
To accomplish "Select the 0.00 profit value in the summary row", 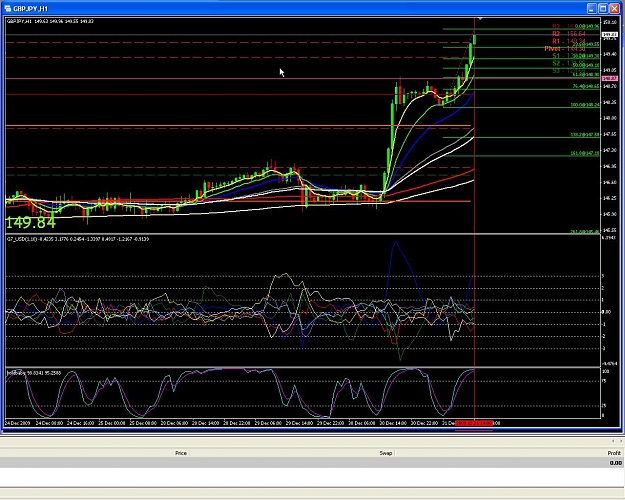I will point(615,463).
